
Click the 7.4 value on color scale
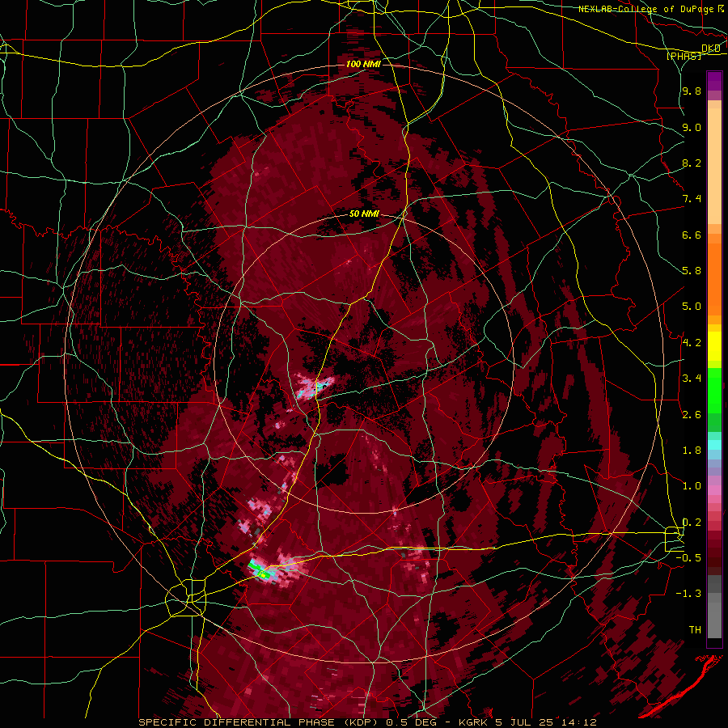(692, 199)
